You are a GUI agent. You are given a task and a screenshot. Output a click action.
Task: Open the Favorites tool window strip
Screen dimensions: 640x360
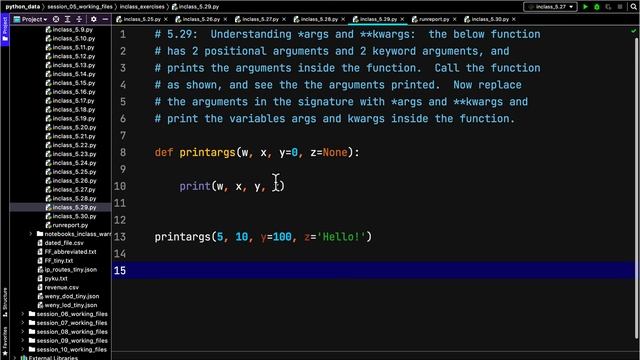click(5, 341)
